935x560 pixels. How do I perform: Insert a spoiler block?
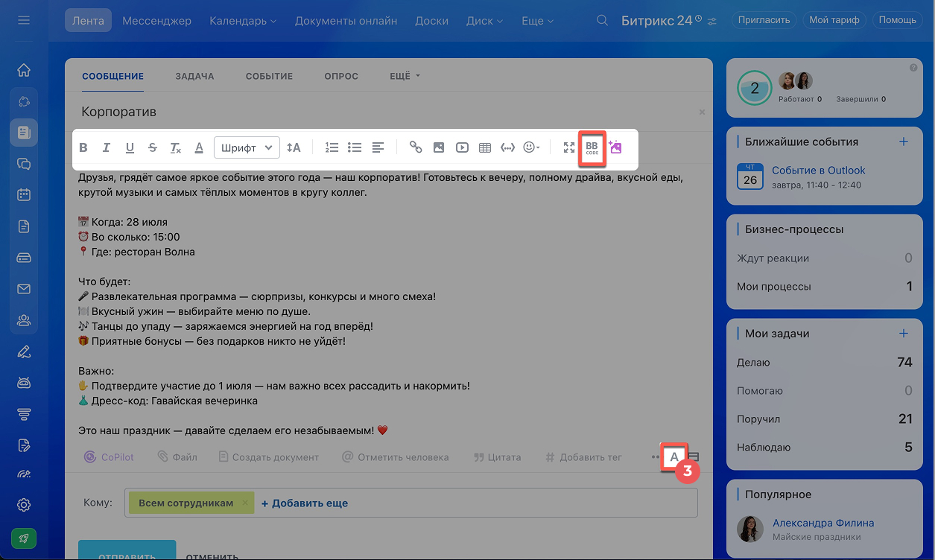click(x=508, y=147)
